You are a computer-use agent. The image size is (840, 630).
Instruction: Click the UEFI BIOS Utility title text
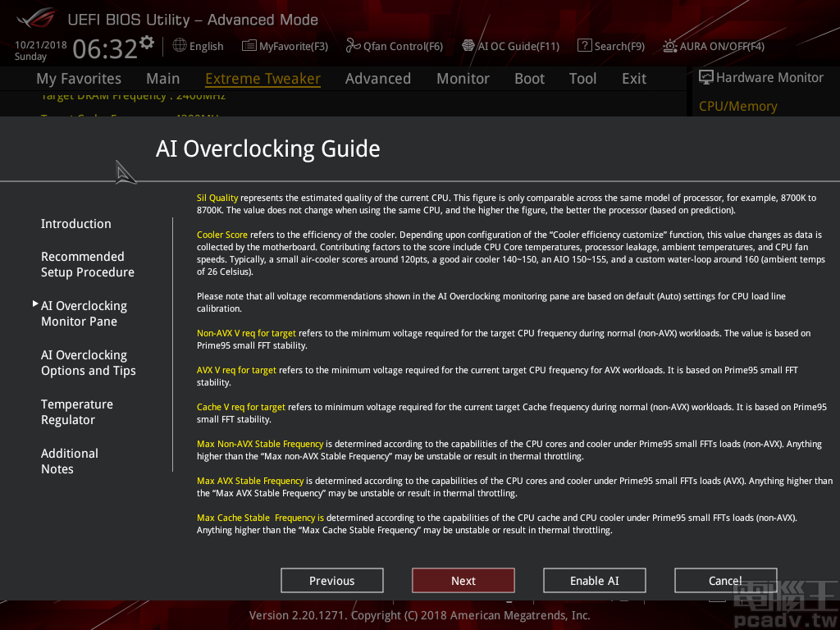click(x=193, y=20)
